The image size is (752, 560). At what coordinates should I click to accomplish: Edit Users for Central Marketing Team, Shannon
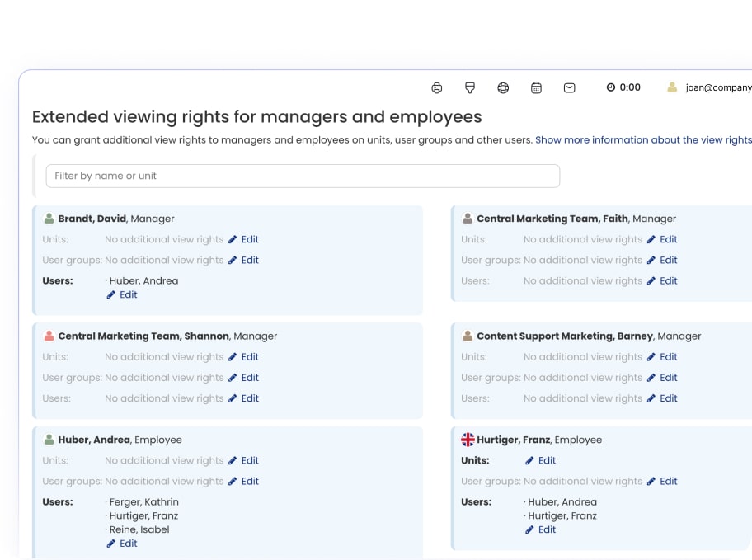pyautogui.click(x=244, y=398)
